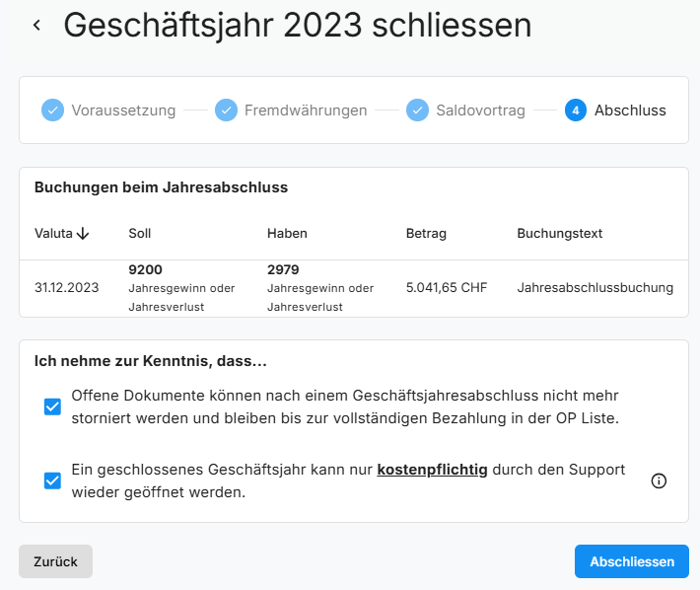The image size is (700, 590).
Task: Go to the Saldovortrag step
Action: (481, 111)
